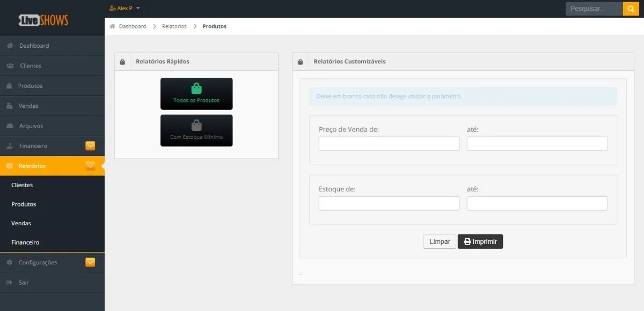Viewport: 644px width, 311px height.
Task: Click the lock icon in Relatórios Customizáveis header
Action: (x=300, y=62)
